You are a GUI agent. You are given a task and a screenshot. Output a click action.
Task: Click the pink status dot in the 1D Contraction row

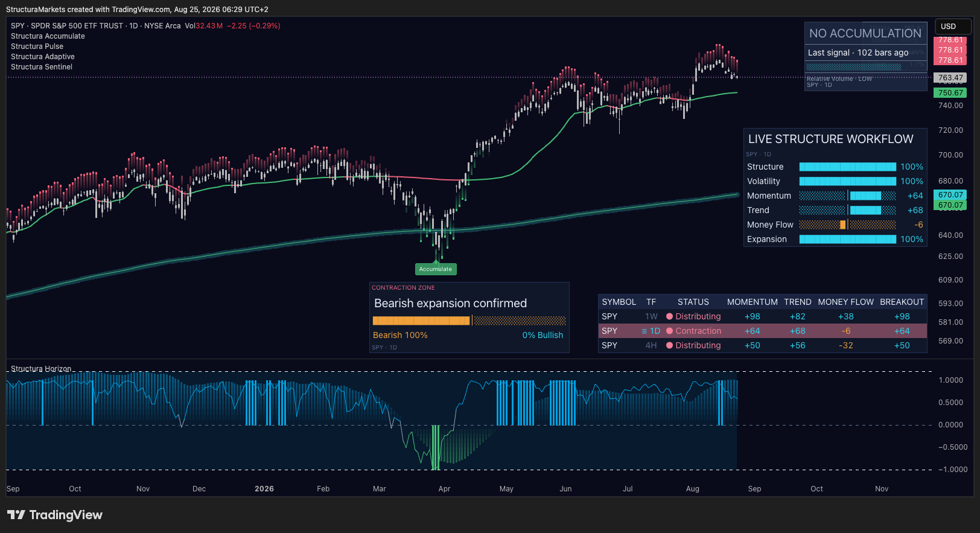[x=669, y=331]
